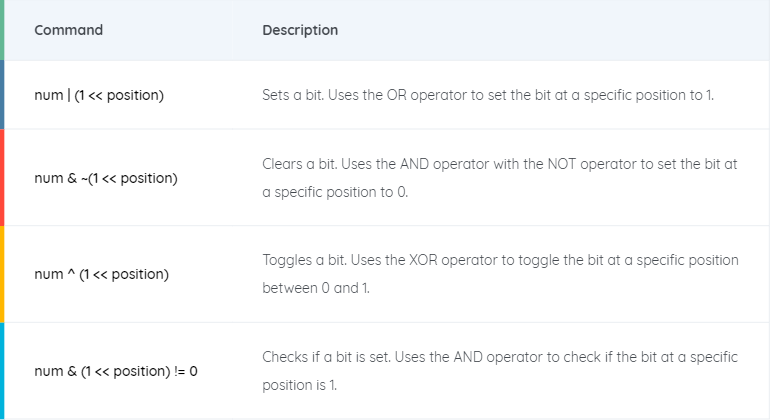Click the red color bar beside clear-bit row
Image resolution: width=770 pixels, height=420 pixels.
click(2, 178)
